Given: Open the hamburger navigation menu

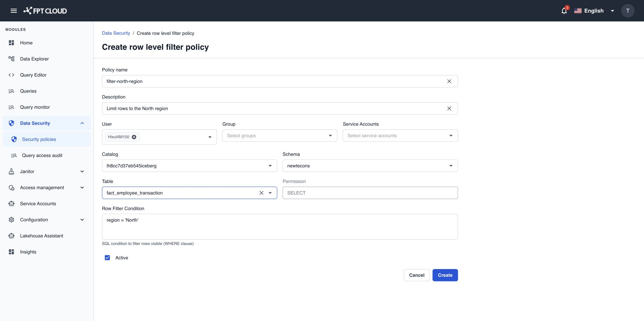Looking at the screenshot, I should click(14, 11).
